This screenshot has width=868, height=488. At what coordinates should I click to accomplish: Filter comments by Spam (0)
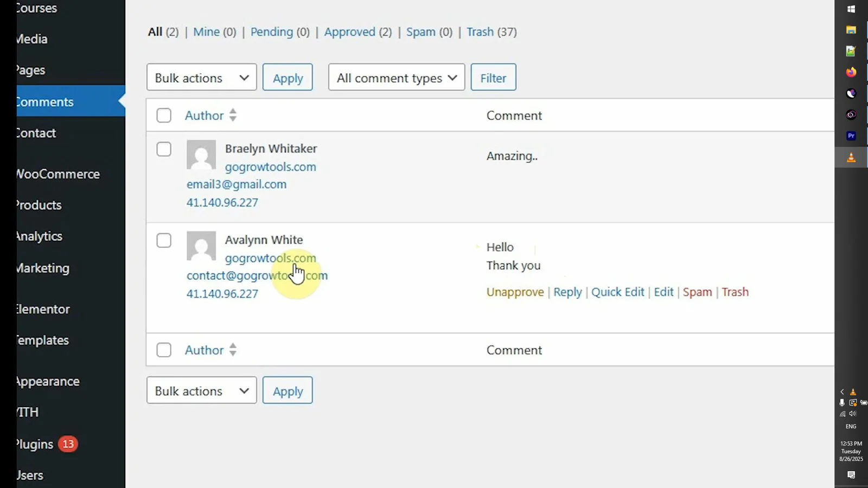coord(429,32)
